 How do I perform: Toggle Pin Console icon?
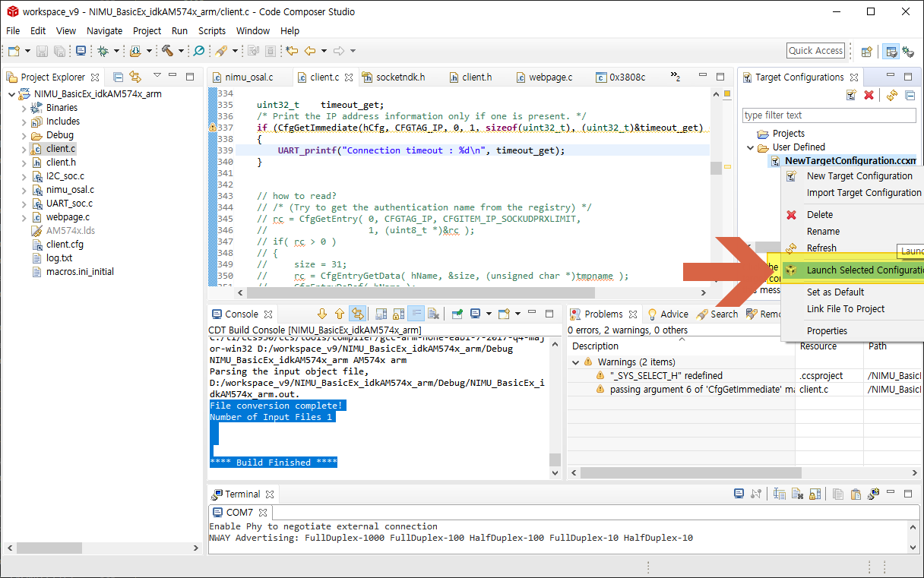click(x=457, y=314)
